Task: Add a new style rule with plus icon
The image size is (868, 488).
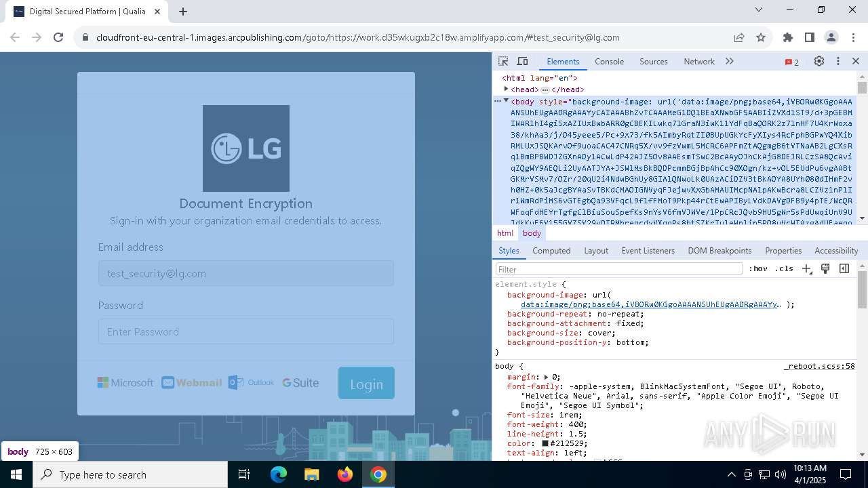Action: 806,269
